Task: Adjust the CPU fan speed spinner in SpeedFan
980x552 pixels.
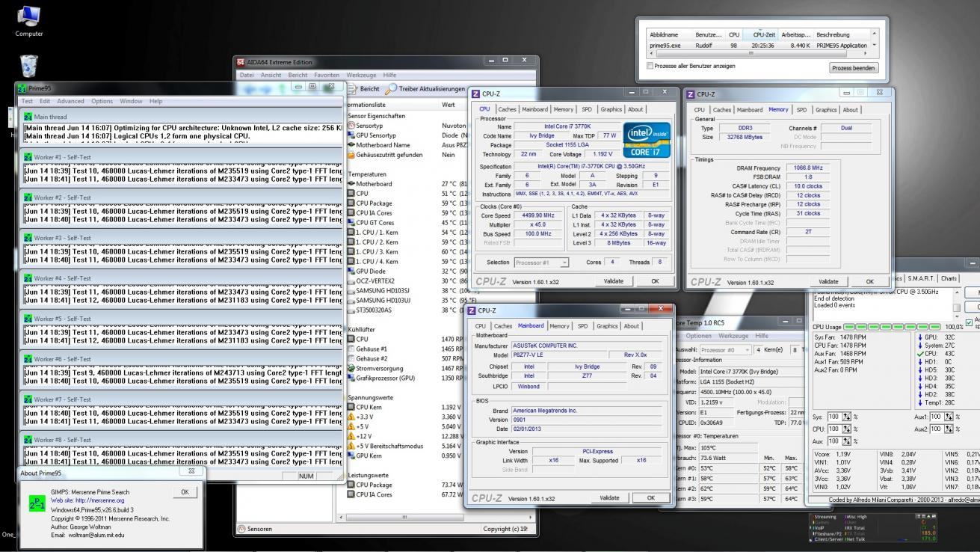Action: pos(845,429)
